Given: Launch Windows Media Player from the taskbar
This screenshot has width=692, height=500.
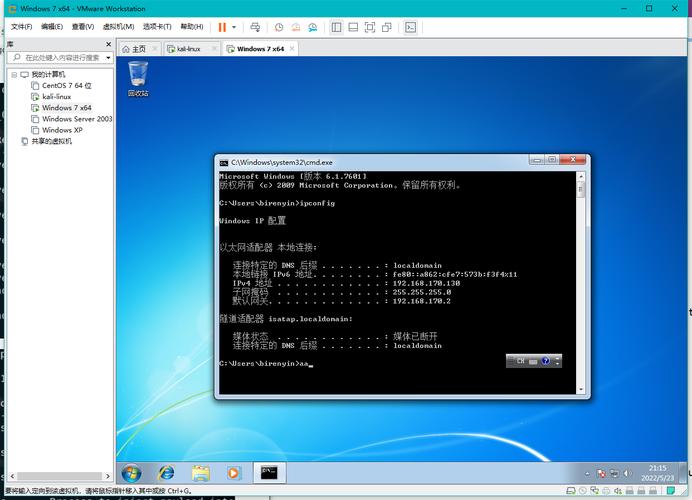Looking at the screenshot, I should 234,472.
